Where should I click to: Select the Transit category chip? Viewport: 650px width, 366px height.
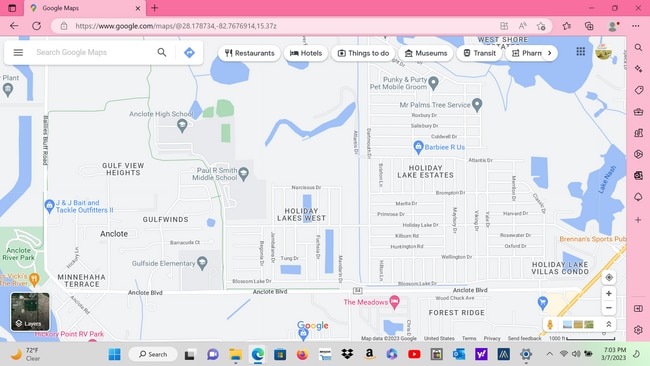[x=479, y=53]
